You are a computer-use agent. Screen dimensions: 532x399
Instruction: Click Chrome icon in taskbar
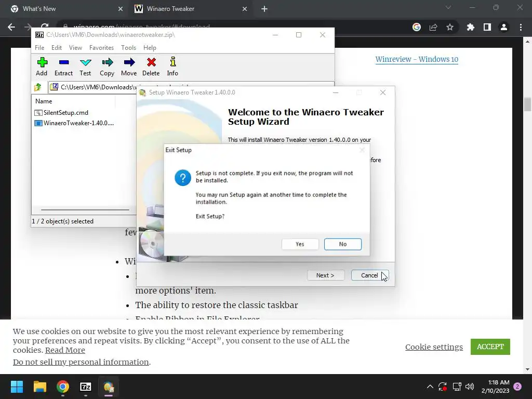[x=63, y=387]
